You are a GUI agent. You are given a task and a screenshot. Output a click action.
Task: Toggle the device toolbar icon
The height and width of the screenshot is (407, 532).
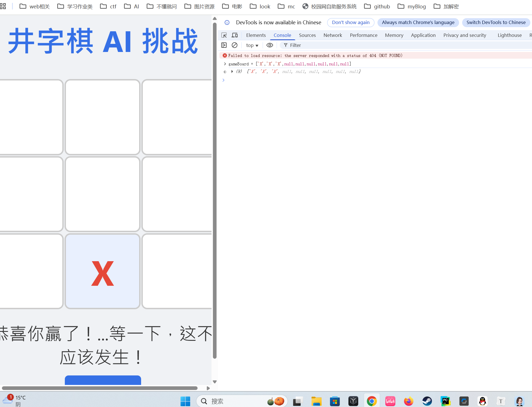point(235,35)
